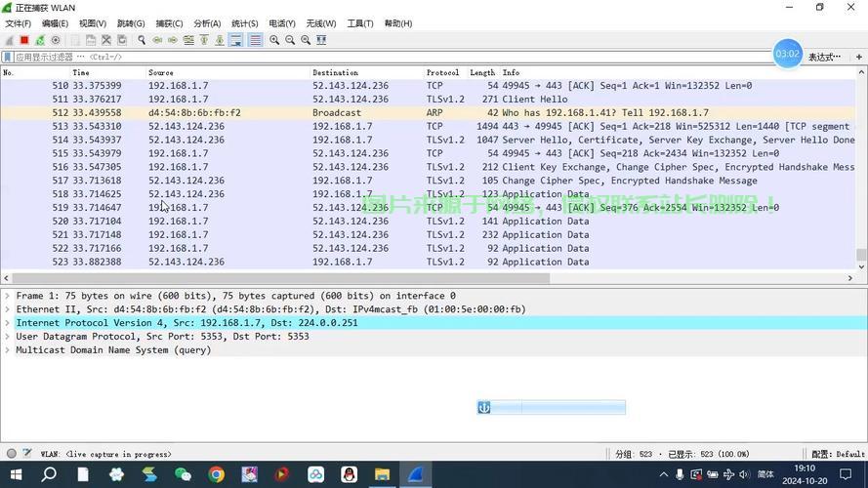Viewport: 868px width, 488px height.
Task: Expand Frame 1 details tree
Action: tap(8, 296)
